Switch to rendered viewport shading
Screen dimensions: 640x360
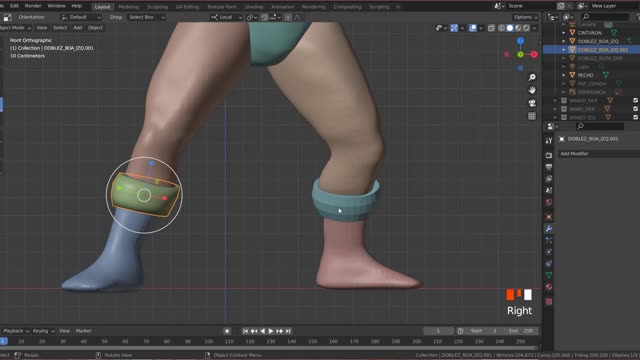pyautogui.click(x=526, y=28)
